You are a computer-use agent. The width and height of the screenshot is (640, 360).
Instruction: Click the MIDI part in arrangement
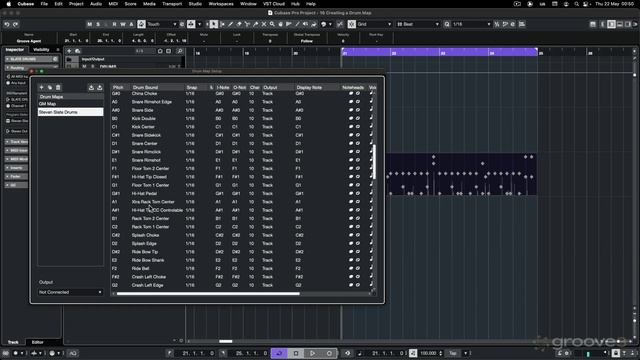(461, 174)
